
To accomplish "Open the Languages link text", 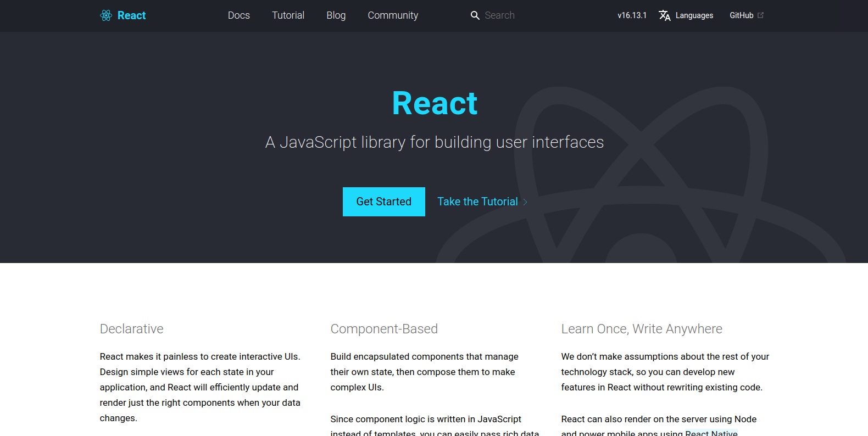I will [x=694, y=15].
